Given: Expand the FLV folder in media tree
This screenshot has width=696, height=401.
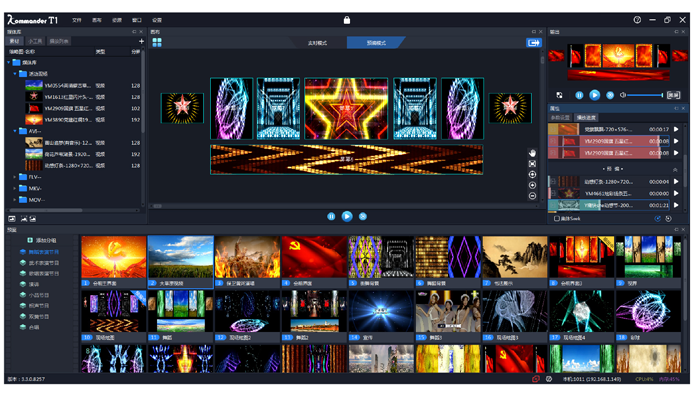Looking at the screenshot, I should pos(14,176).
